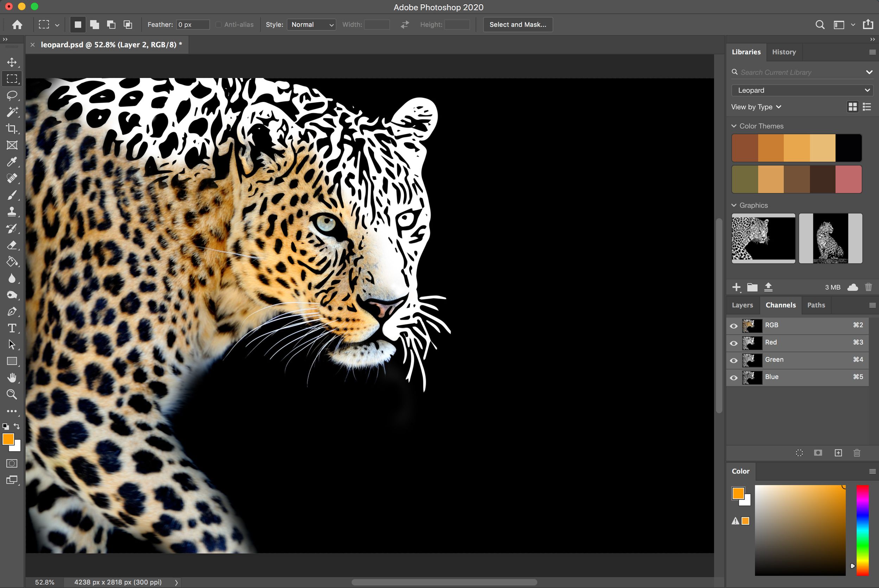Choose the Crop tool
The image size is (879, 588).
click(12, 129)
